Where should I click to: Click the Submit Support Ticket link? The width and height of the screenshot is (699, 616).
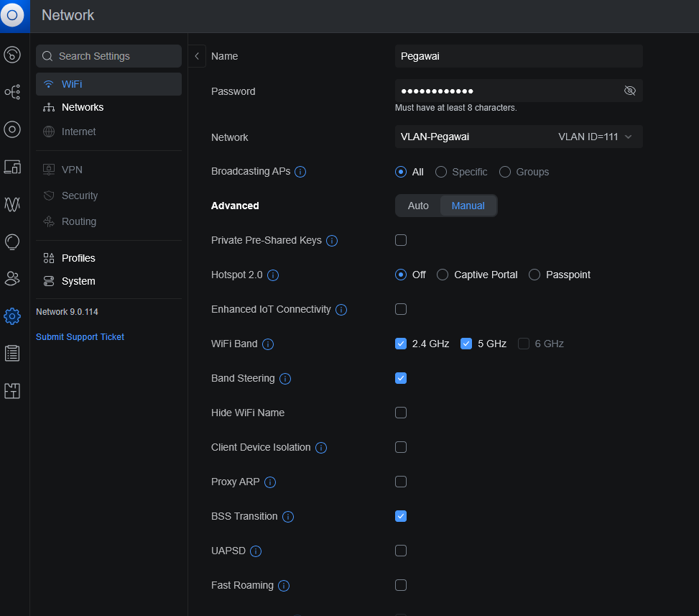click(80, 336)
